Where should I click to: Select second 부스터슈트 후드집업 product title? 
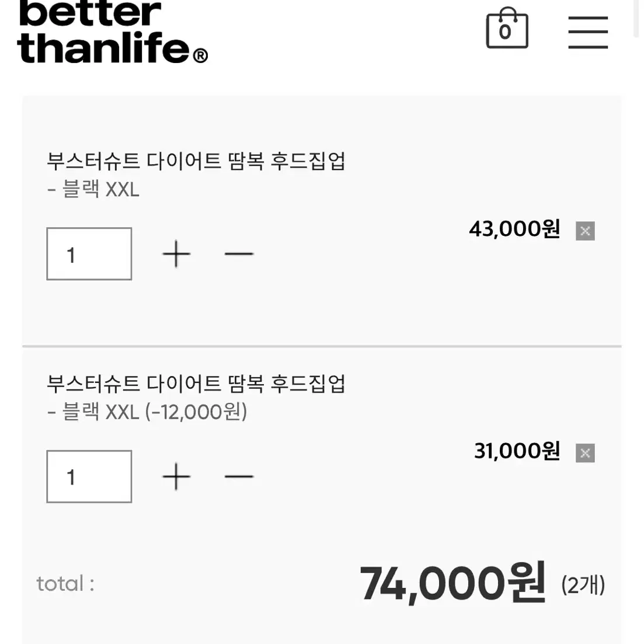coord(196,384)
